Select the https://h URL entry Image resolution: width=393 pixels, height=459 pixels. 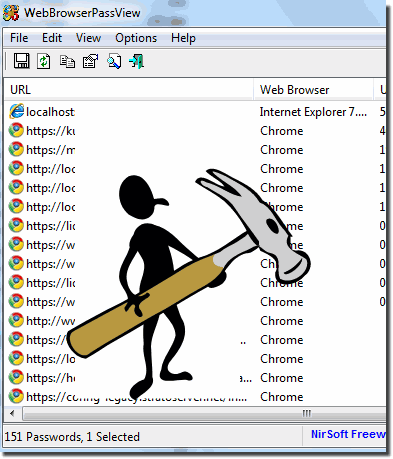click(x=51, y=378)
